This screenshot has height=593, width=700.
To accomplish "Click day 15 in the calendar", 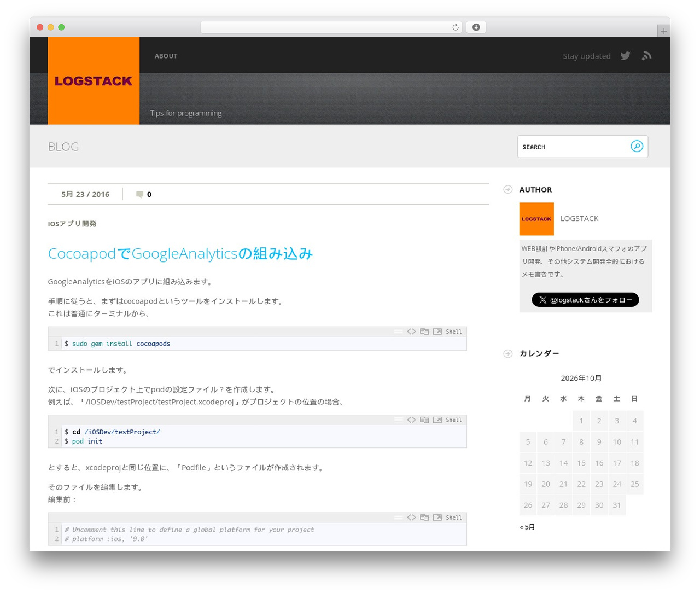I will point(581,463).
